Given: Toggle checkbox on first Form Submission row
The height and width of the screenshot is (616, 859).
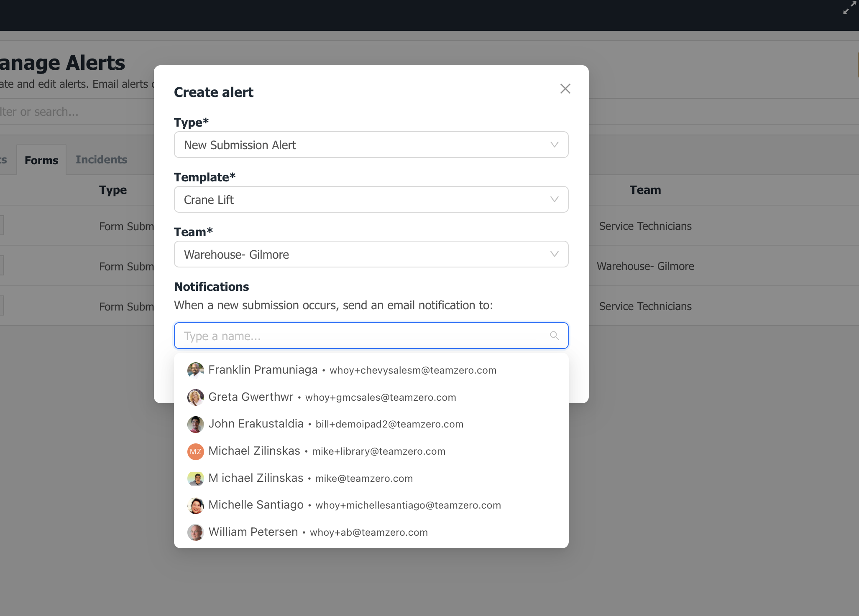Looking at the screenshot, I should tap(1, 226).
